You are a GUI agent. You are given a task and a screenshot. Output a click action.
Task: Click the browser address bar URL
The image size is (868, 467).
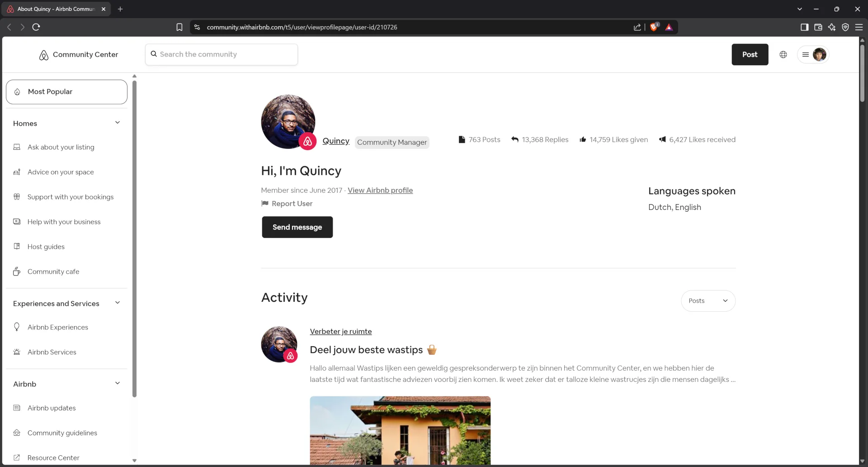pos(302,27)
